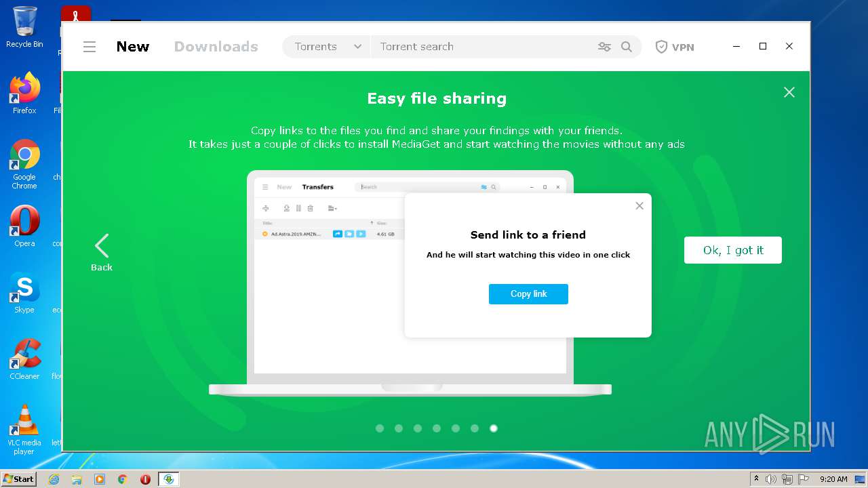Viewport: 868px width, 488px height.
Task: Click the Copy link button
Action: click(528, 294)
